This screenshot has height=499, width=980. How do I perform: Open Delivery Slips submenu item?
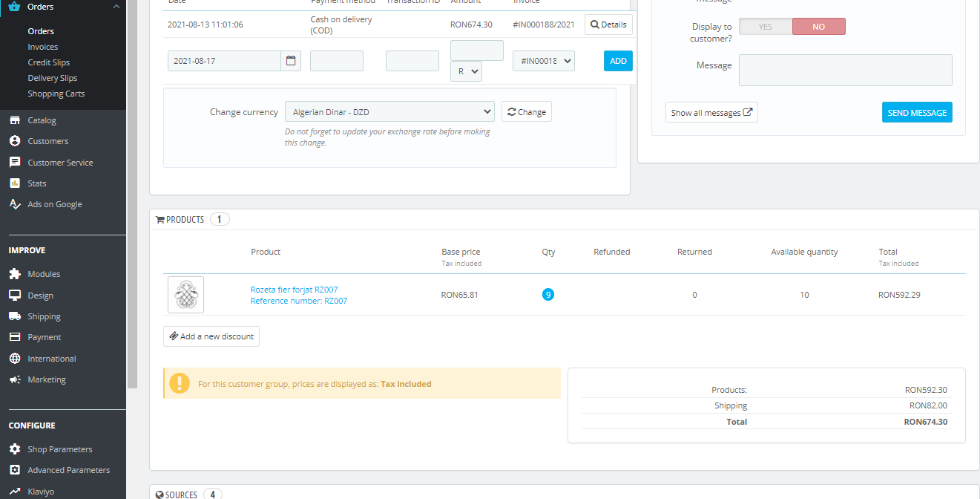(53, 78)
